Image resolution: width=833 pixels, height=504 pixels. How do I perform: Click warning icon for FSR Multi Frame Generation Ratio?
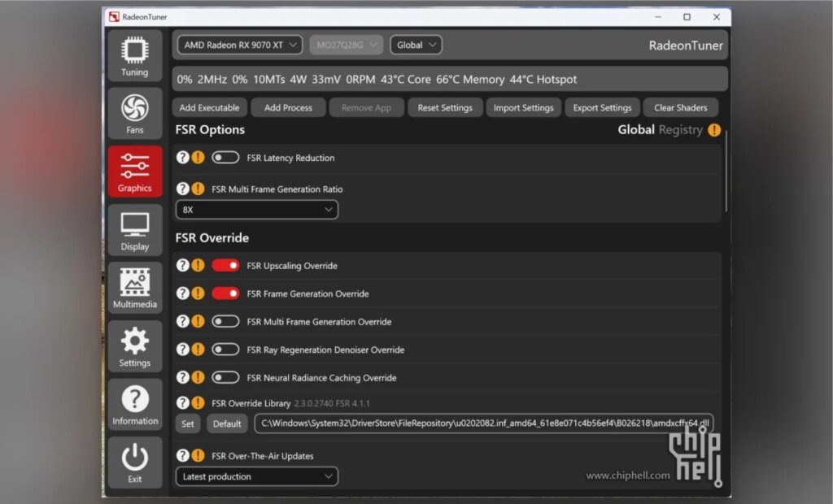pyautogui.click(x=198, y=189)
